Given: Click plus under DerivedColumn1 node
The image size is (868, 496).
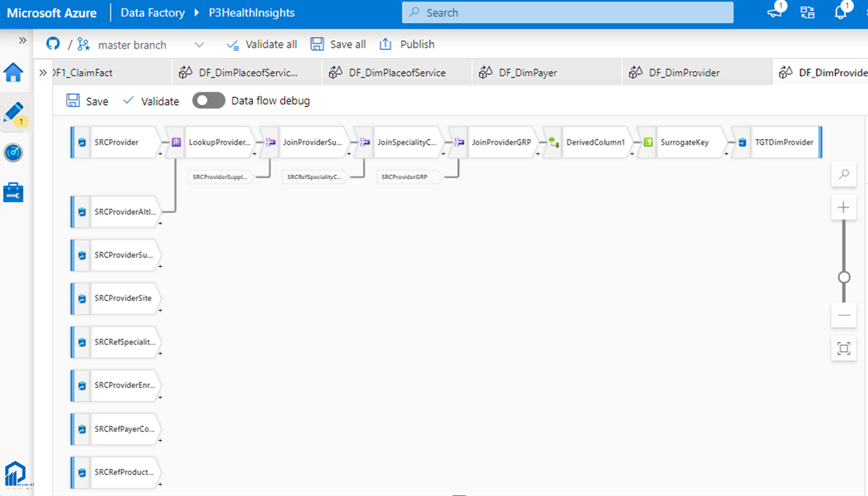Looking at the screenshot, I should 632,154.
